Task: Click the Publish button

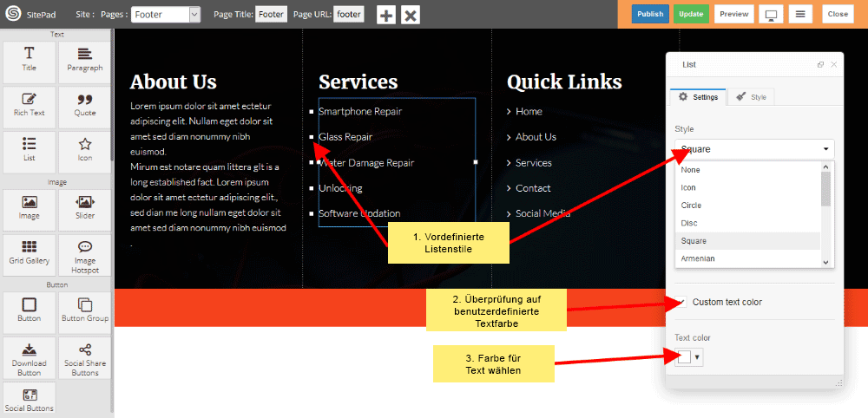Action: 650,15
